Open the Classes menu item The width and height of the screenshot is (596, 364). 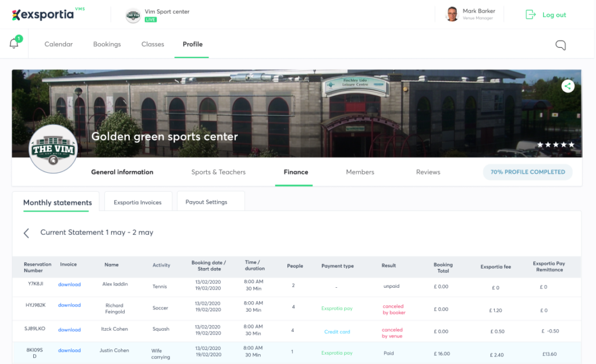pos(153,44)
